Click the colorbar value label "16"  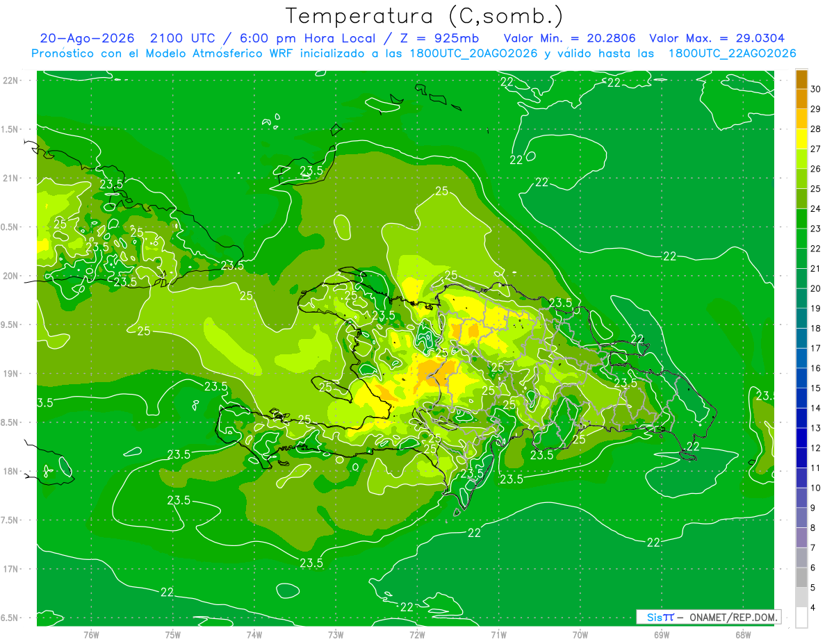point(816,368)
